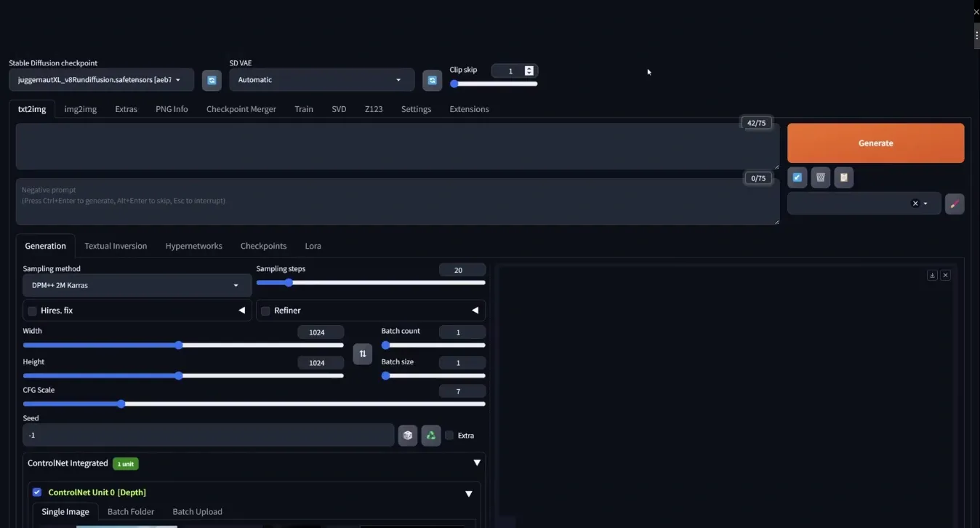Image resolution: width=980 pixels, height=528 pixels.
Task: Clear selected styles with the X icon
Action: (x=915, y=204)
